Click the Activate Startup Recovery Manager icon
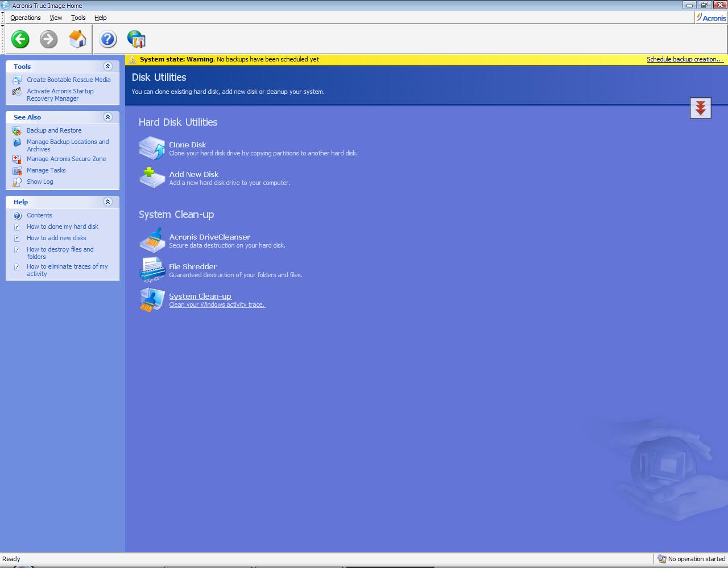The image size is (728, 568). click(x=17, y=91)
